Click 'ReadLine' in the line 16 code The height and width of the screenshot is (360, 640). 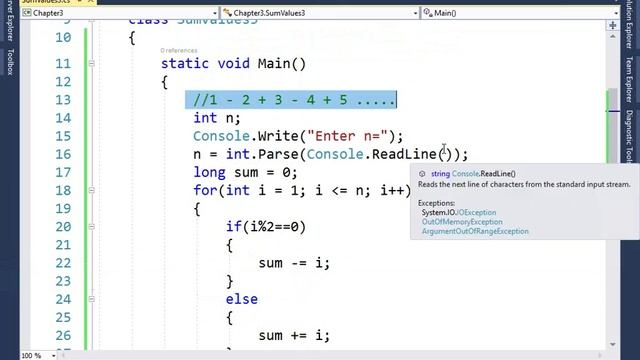click(x=404, y=154)
